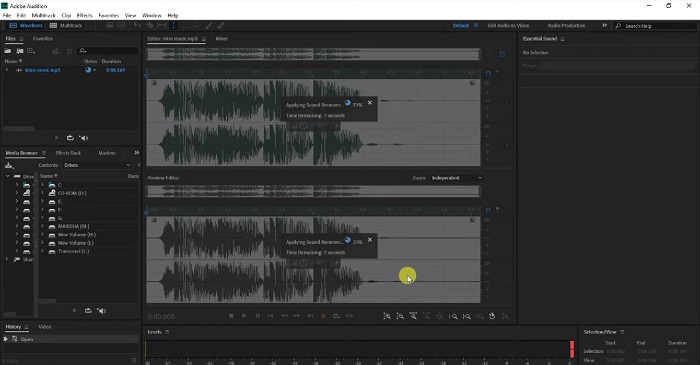
Task: Expand the MARISHA (M:) drive
Action: click(42, 226)
